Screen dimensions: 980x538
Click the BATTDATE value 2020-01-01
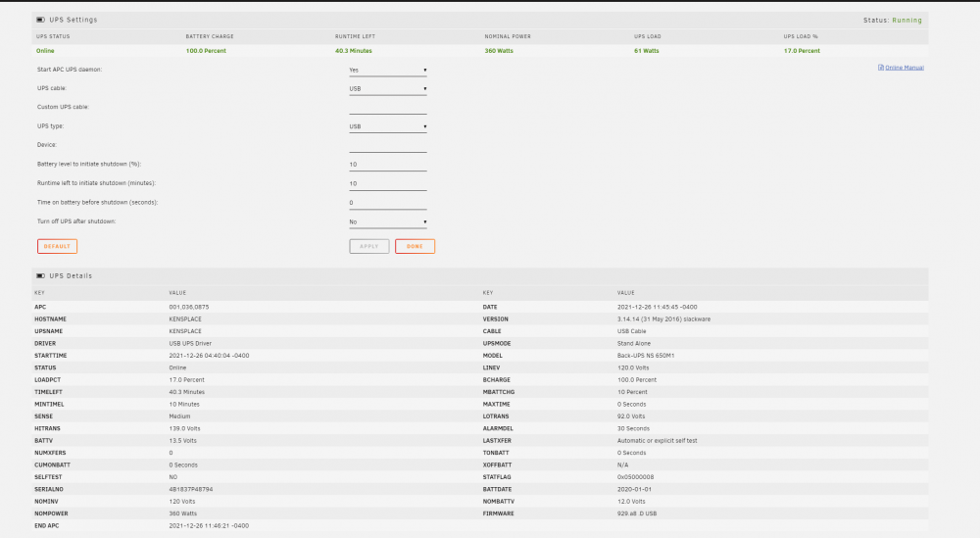coord(634,489)
